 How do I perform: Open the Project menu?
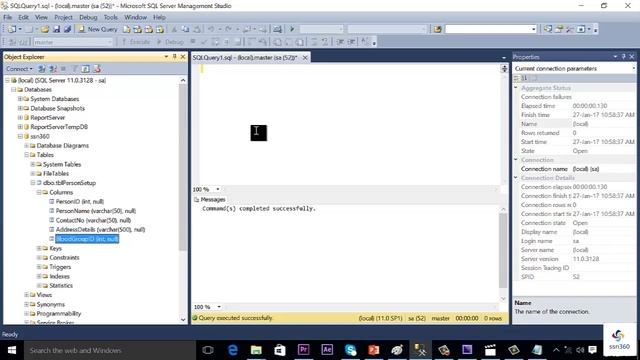click(63, 17)
